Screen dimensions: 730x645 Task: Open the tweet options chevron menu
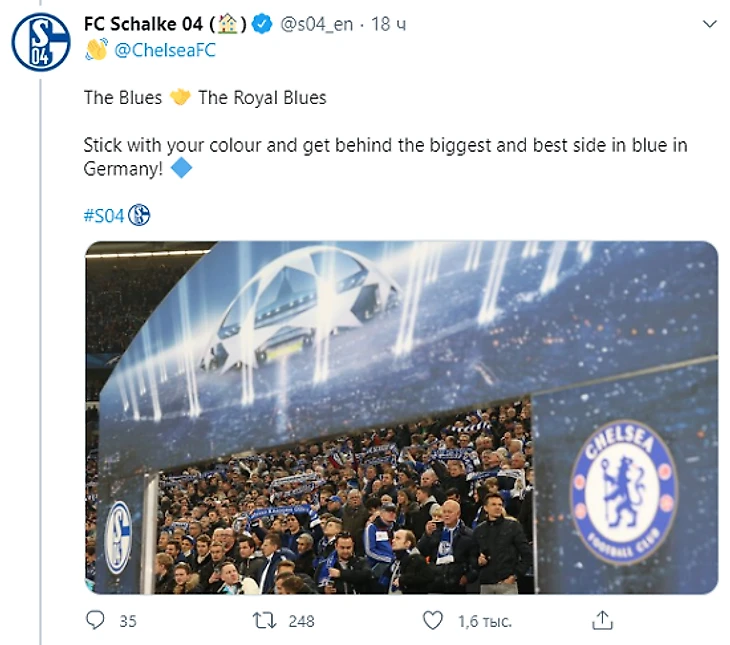coord(710,24)
